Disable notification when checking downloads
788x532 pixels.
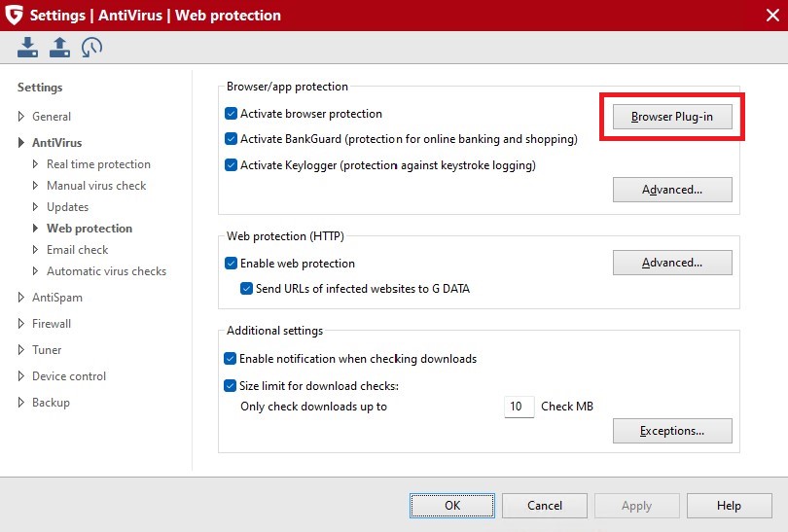click(232, 359)
